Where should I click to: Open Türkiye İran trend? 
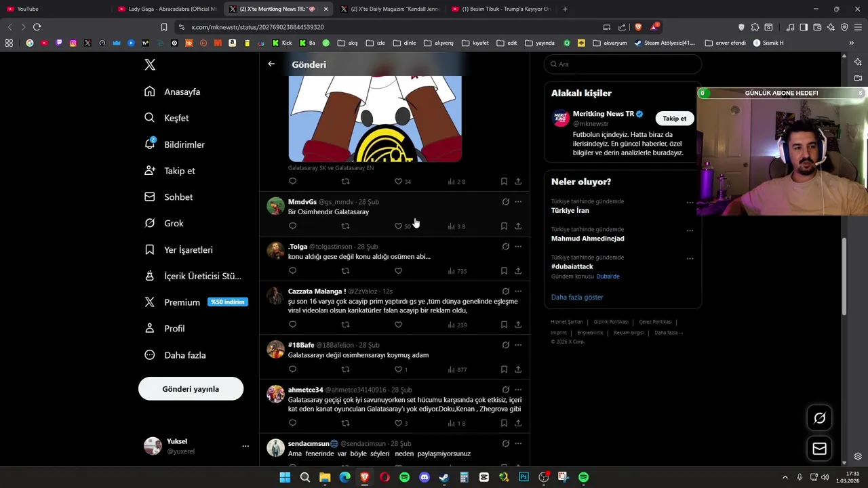[x=570, y=211]
